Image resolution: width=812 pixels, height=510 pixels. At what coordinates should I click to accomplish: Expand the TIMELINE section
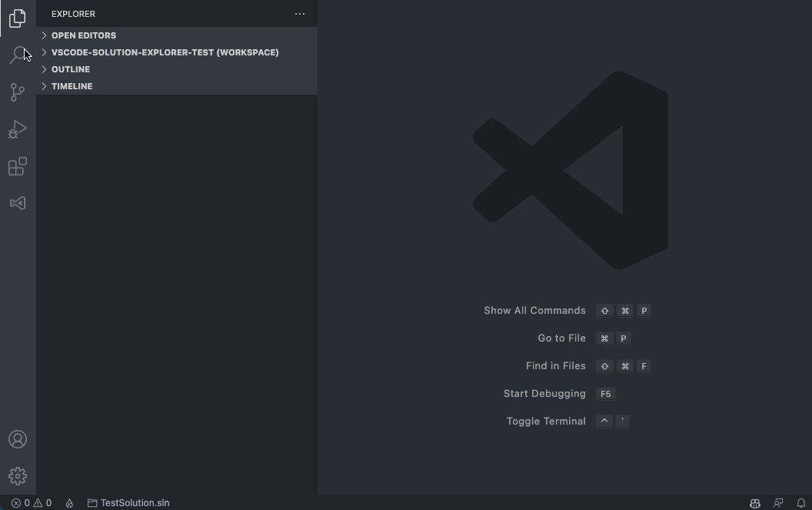point(72,86)
